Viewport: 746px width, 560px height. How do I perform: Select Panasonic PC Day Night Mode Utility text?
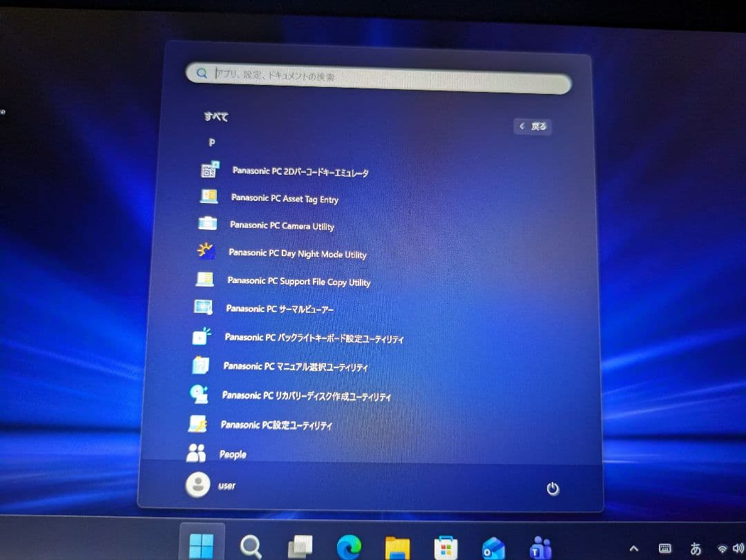(x=297, y=253)
